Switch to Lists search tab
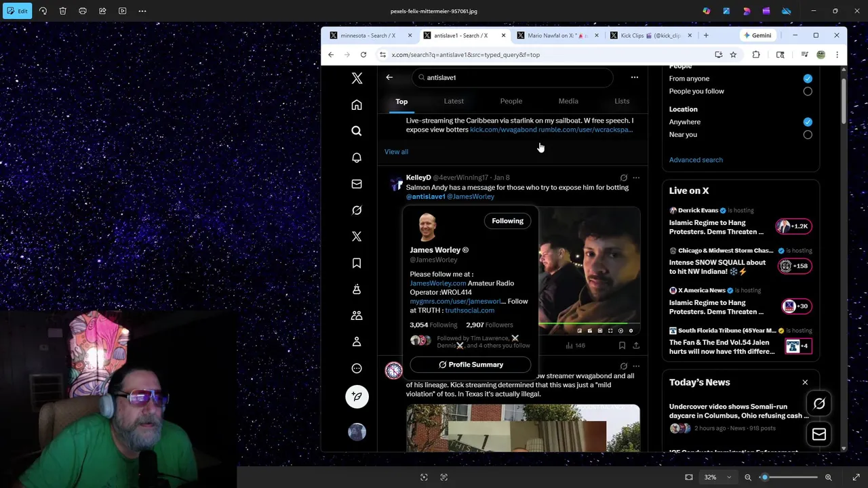868x488 pixels. [622, 101]
